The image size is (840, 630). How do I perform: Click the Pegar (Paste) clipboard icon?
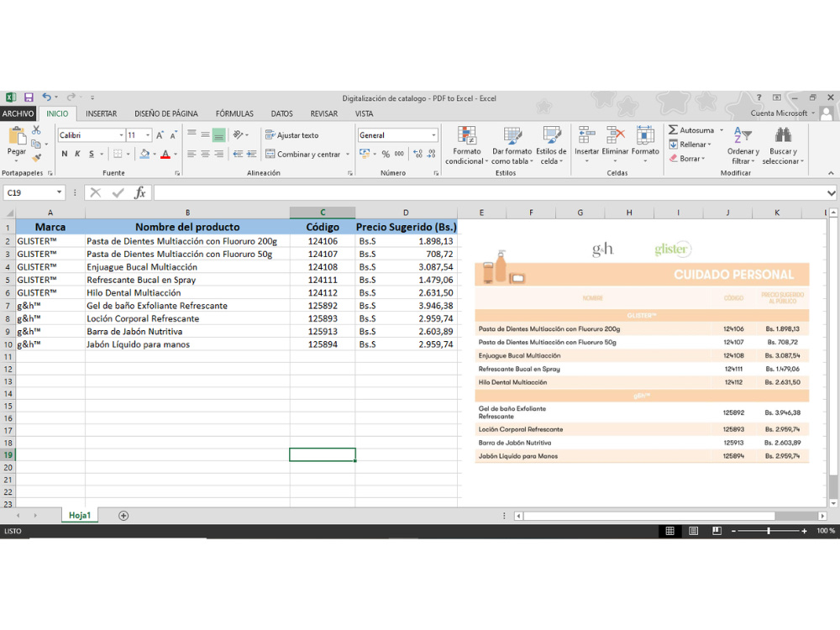pos(17,136)
